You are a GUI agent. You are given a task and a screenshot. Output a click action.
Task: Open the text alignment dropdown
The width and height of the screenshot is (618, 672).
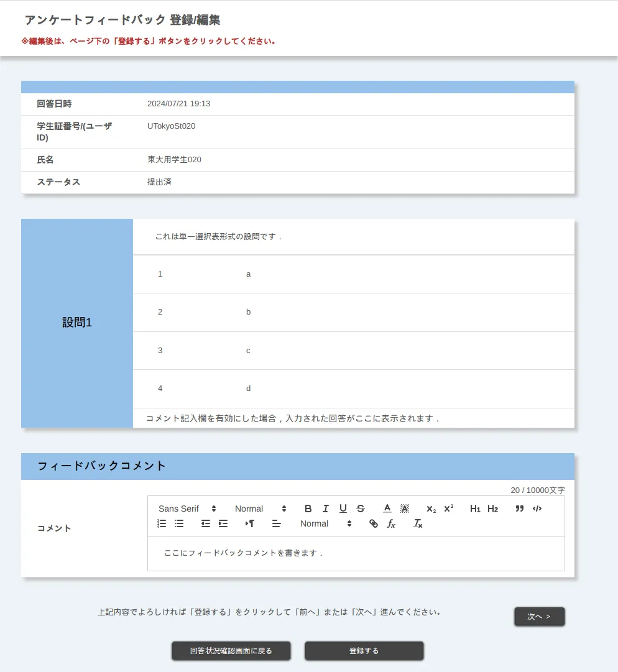tap(277, 524)
